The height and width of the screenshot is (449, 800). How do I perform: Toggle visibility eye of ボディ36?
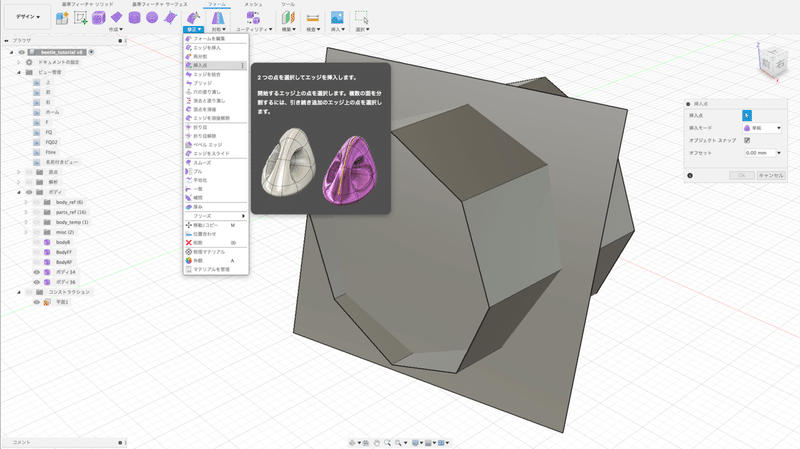37,282
